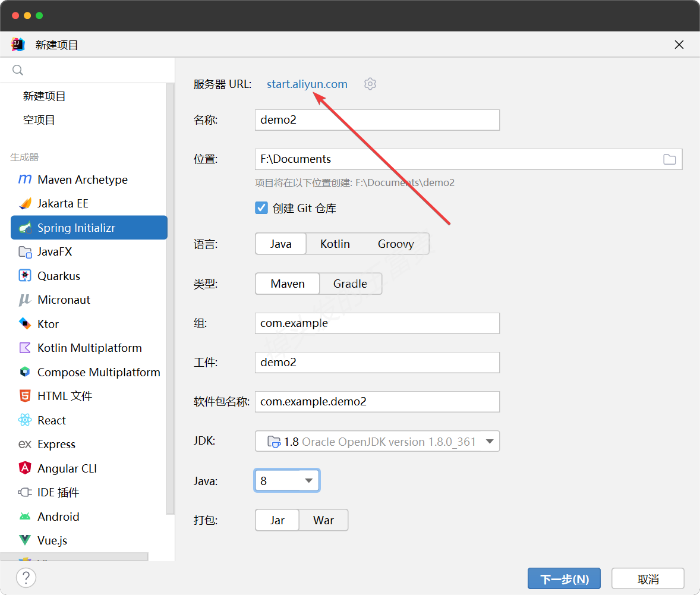700x595 pixels.
Task: Click the Micronaut mu icon
Action: 25,300
